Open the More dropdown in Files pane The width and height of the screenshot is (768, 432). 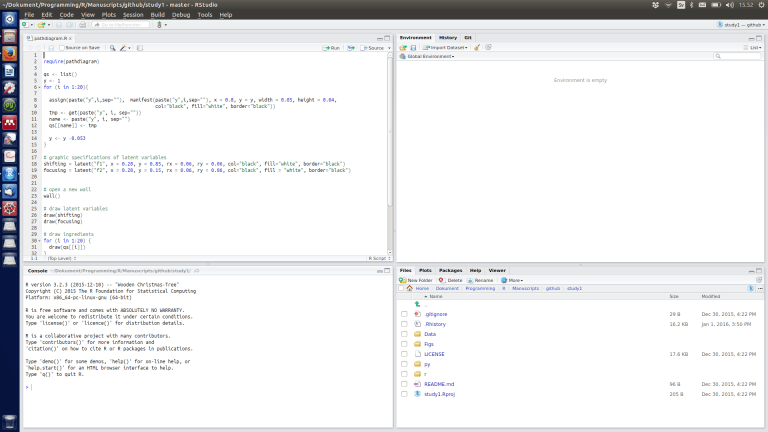tap(514, 280)
